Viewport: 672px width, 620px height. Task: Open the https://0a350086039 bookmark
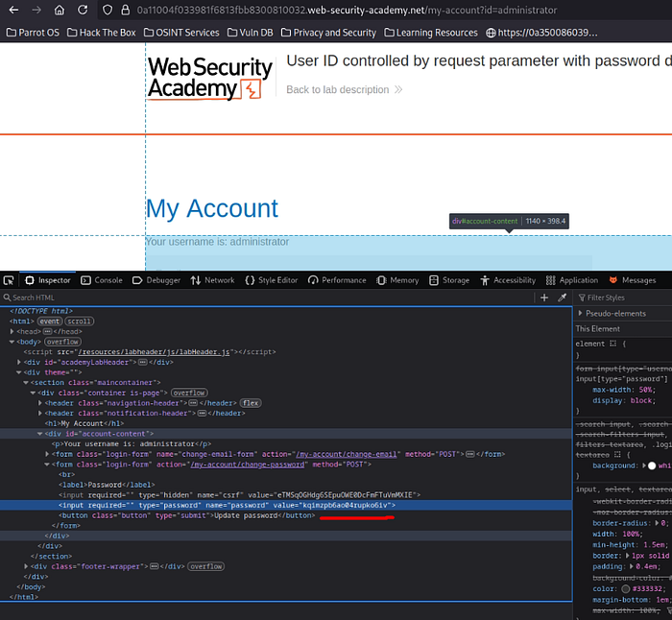tap(541, 33)
